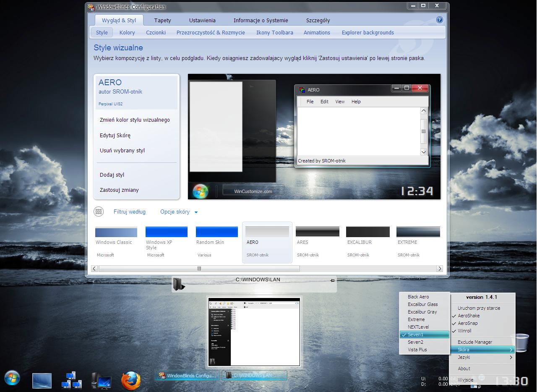Open the Ustawienia tab
The width and height of the screenshot is (537, 392).
click(x=202, y=20)
